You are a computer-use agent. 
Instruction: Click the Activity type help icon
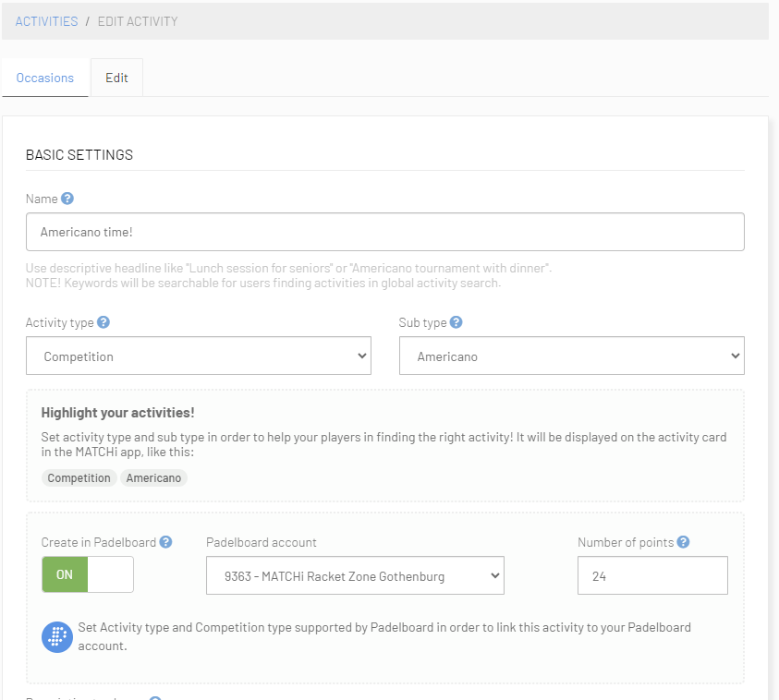tap(103, 322)
